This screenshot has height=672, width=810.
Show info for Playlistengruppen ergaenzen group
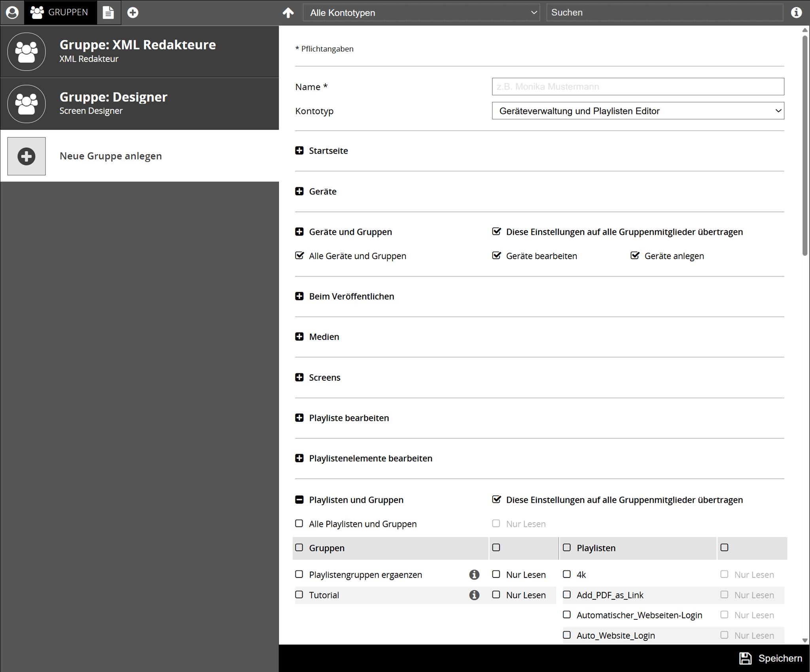coord(474,575)
